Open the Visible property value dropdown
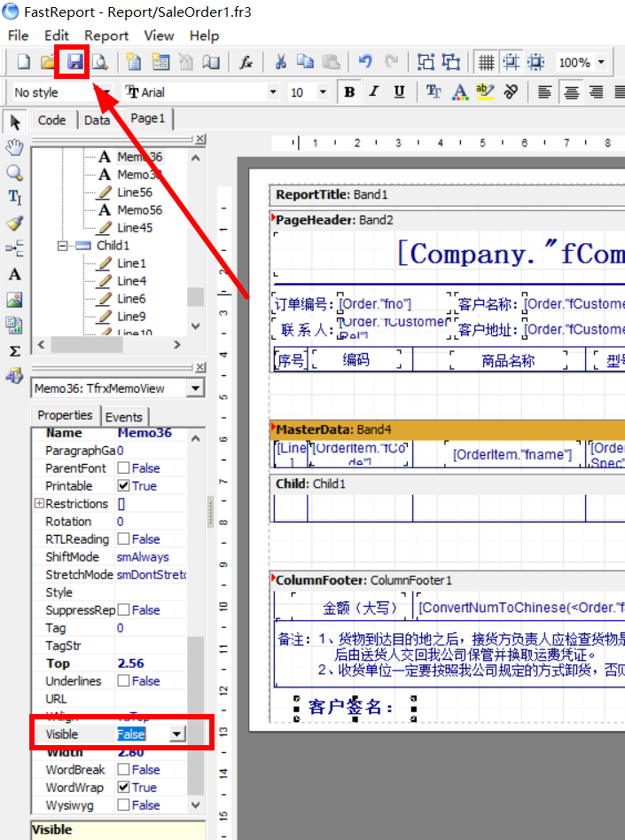 click(177, 734)
